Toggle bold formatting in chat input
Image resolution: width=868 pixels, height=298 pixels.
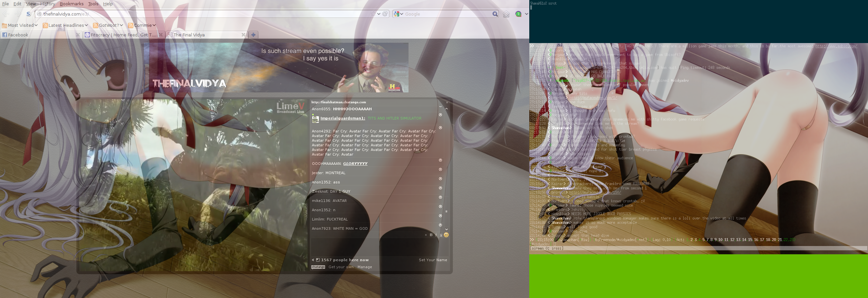[x=431, y=235]
